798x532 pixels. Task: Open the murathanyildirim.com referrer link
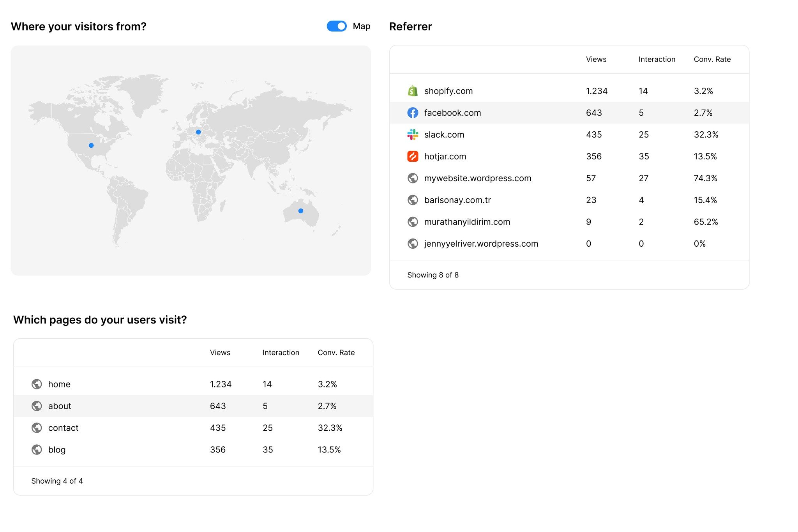click(x=467, y=221)
